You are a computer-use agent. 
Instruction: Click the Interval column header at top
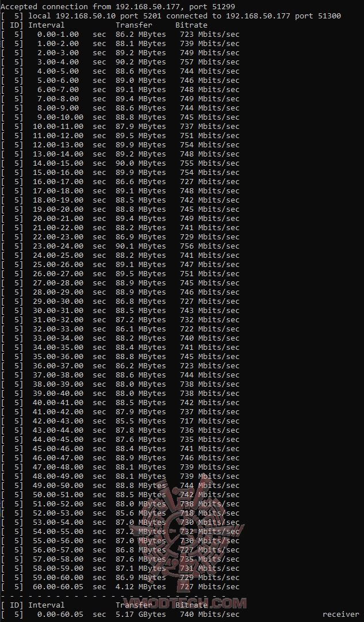(x=46, y=25)
